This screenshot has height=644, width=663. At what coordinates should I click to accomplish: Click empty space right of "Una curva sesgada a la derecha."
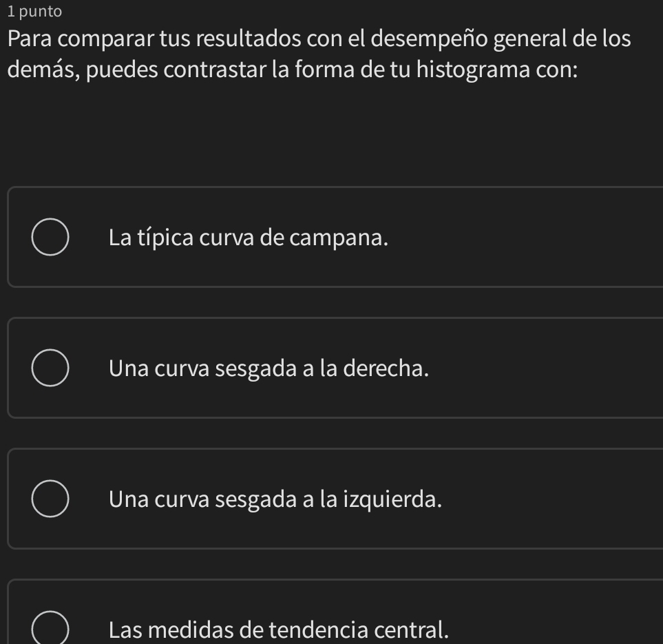click(x=551, y=369)
